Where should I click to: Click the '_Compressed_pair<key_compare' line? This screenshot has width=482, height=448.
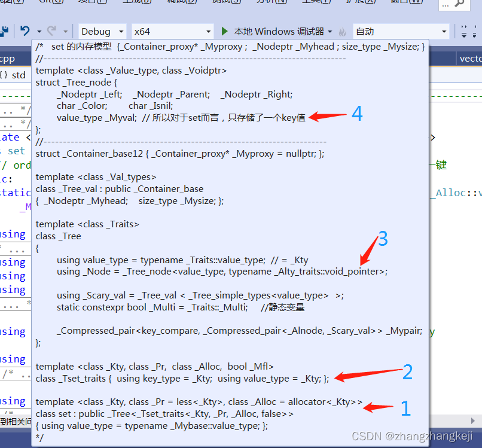click(239, 331)
